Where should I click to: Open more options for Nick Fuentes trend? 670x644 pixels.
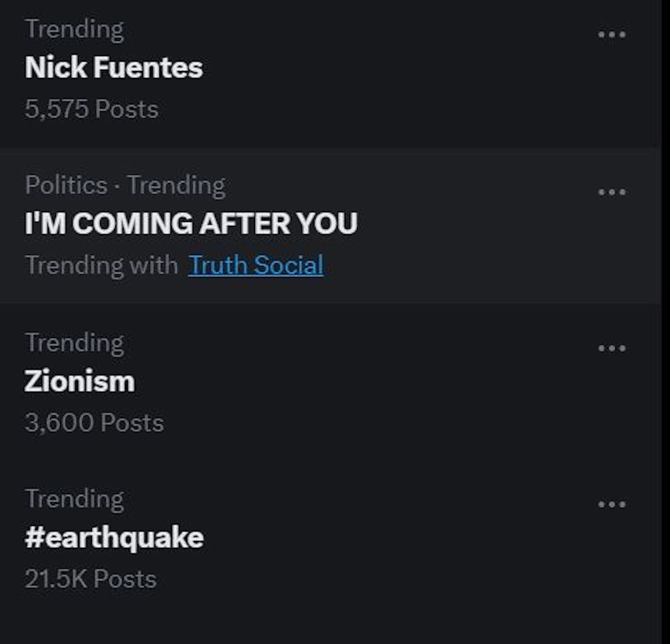tap(612, 35)
